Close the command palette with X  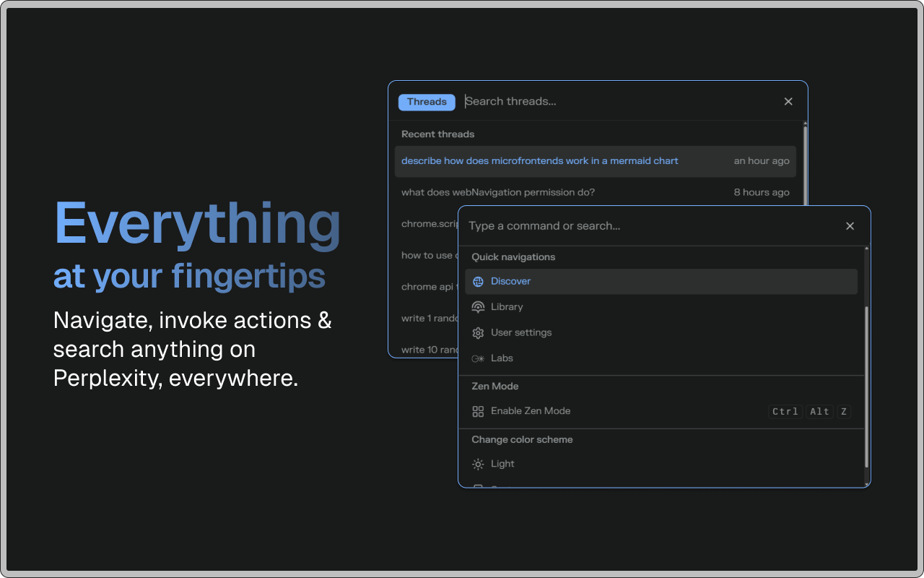[850, 226]
